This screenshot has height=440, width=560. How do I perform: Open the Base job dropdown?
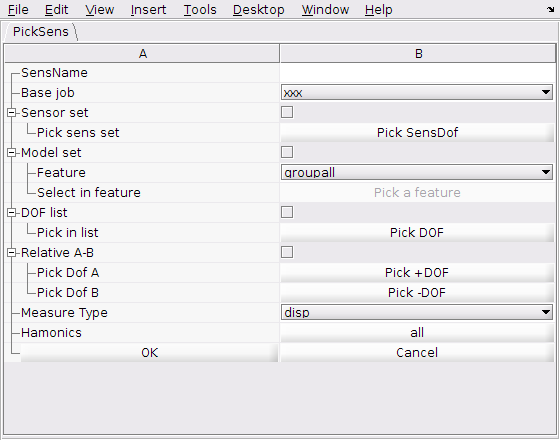[x=417, y=92]
